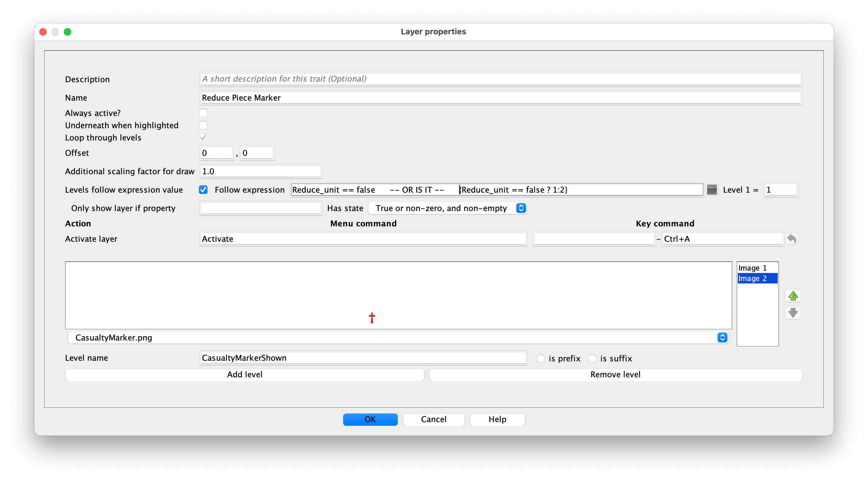
Task: Select the is prefix radio button
Action: point(541,358)
